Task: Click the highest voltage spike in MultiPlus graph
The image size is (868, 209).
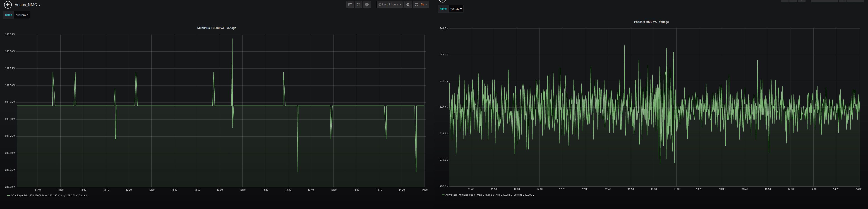Action: [232, 39]
